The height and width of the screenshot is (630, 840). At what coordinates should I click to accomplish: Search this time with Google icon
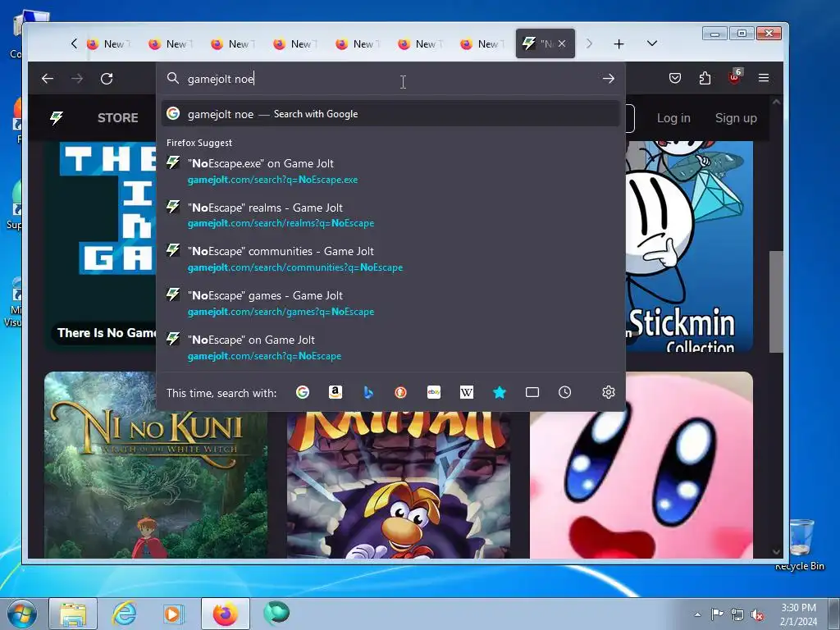pos(303,393)
